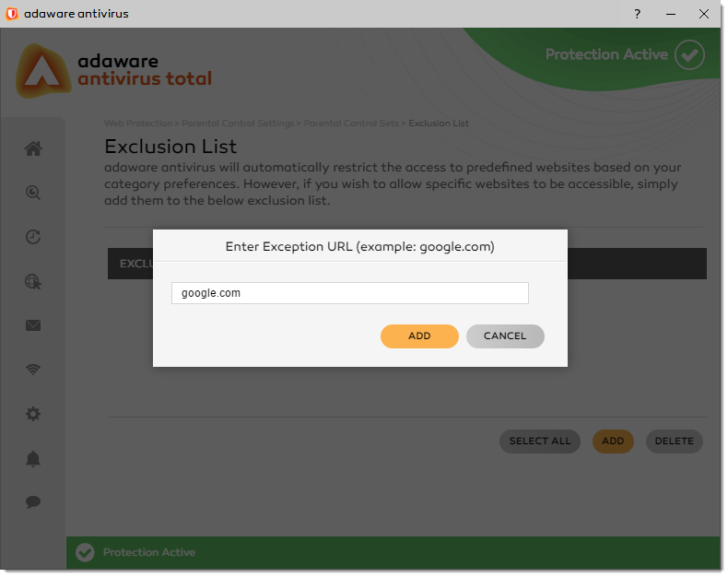Click SELECT ALL below exclusion list

[540, 442]
